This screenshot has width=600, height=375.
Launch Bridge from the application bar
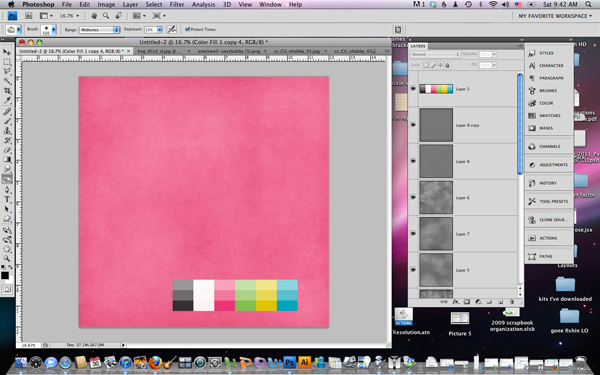click(x=29, y=16)
